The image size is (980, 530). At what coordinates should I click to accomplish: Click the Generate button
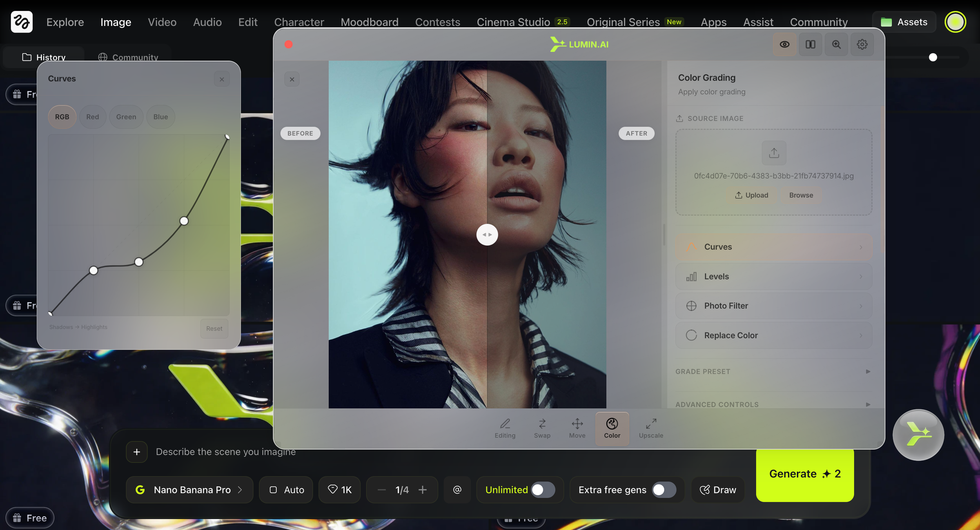(x=804, y=474)
